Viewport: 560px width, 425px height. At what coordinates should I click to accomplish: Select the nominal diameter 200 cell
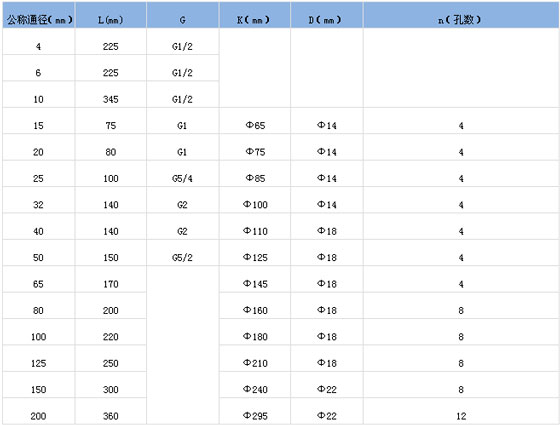tap(39, 416)
